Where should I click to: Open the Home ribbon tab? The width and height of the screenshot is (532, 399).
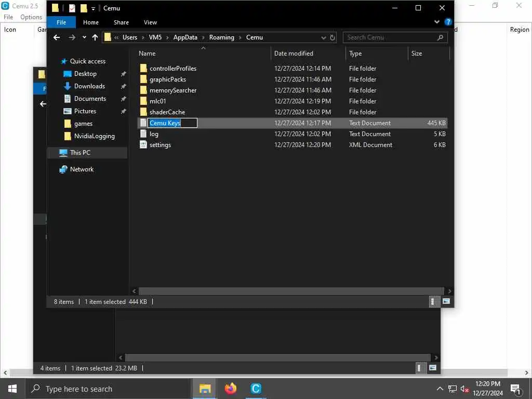coord(90,22)
